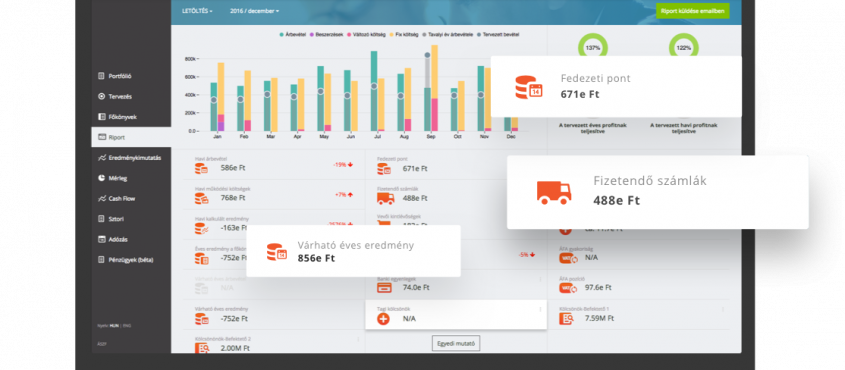
Task: Toggle the Fix költség legend entry
Action: click(x=403, y=34)
